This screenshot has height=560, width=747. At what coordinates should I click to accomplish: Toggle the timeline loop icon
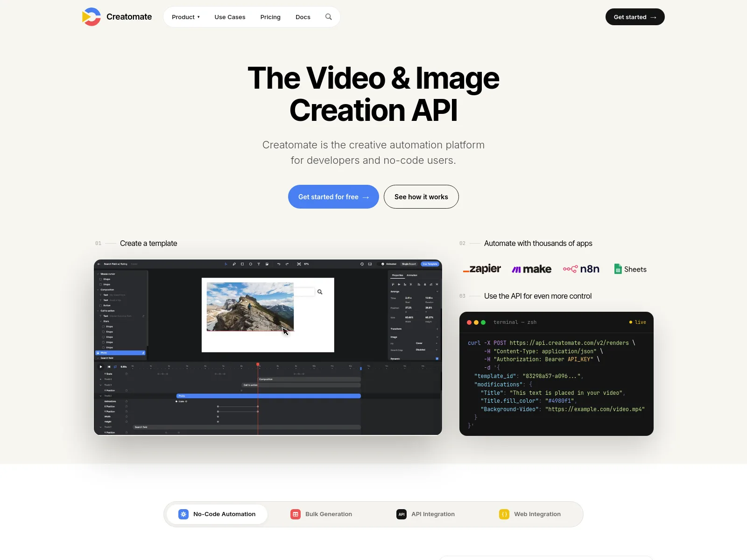click(115, 367)
